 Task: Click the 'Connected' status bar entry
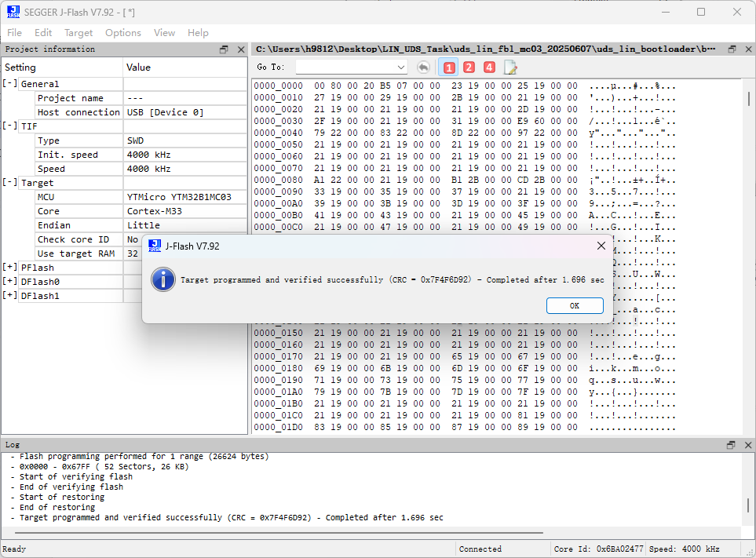pyautogui.click(x=480, y=549)
